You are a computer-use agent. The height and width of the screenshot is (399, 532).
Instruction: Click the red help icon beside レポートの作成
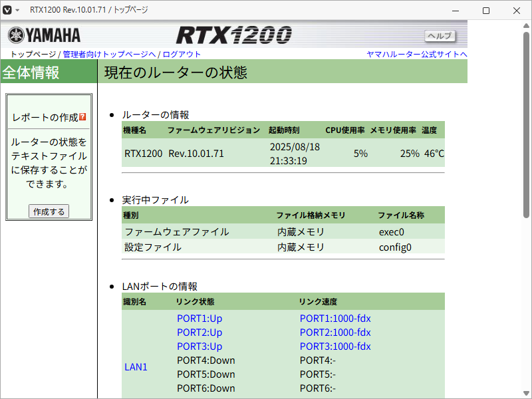coord(82,117)
